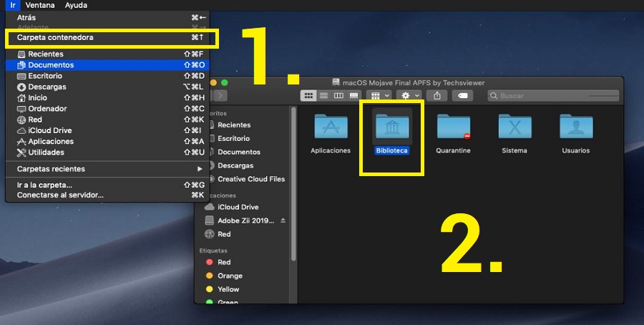Image resolution: width=644 pixels, height=325 pixels.
Task: Select Descargas in the Ir menu
Action: click(107, 87)
